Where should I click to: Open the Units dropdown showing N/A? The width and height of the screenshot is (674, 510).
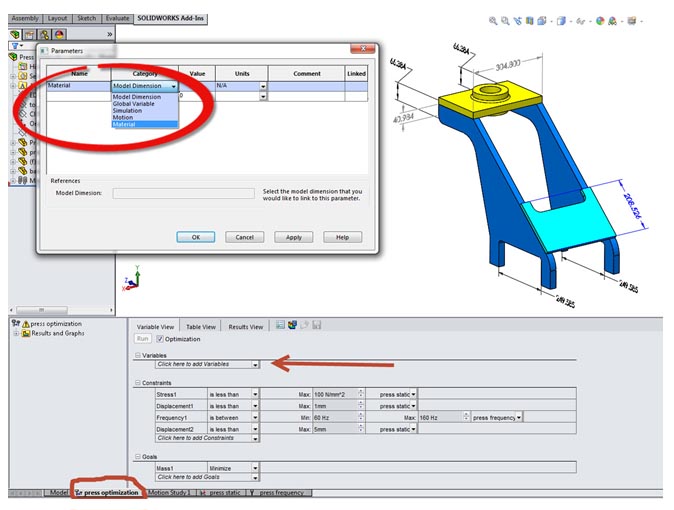pyautogui.click(x=263, y=86)
